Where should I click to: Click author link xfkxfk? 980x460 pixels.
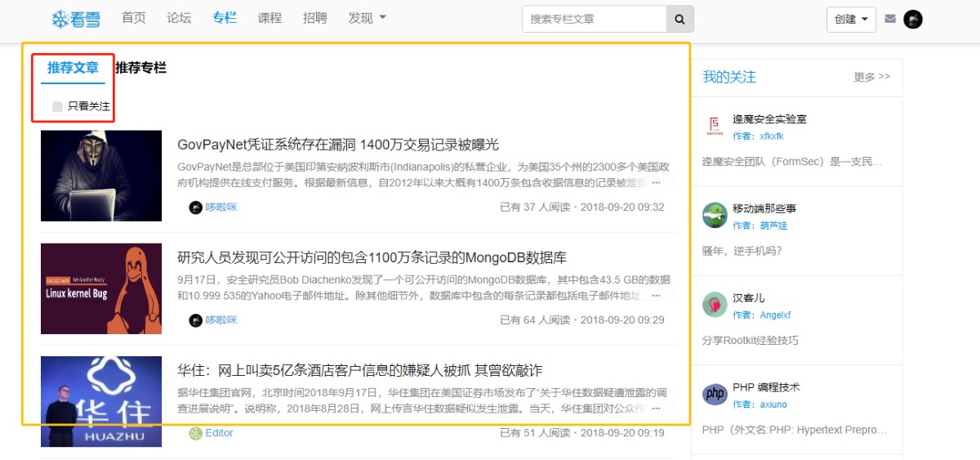772,136
